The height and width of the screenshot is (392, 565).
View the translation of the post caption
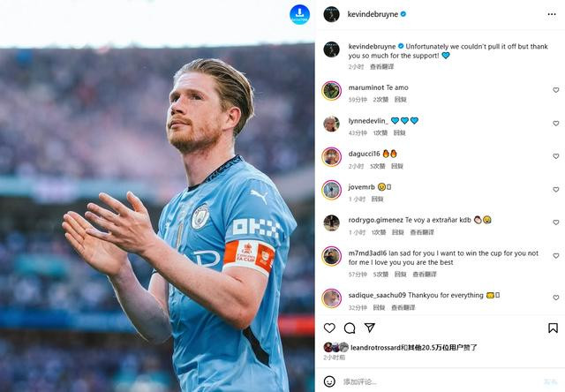382,66
